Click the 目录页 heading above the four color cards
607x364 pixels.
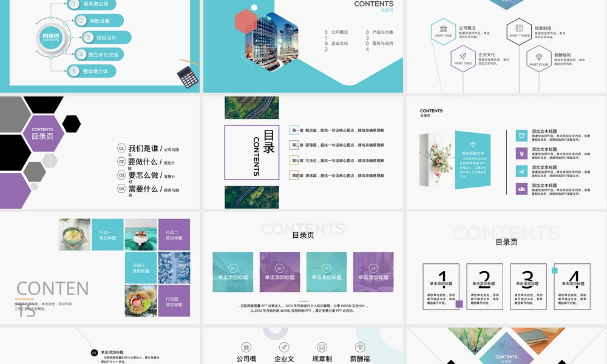point(303,235)
